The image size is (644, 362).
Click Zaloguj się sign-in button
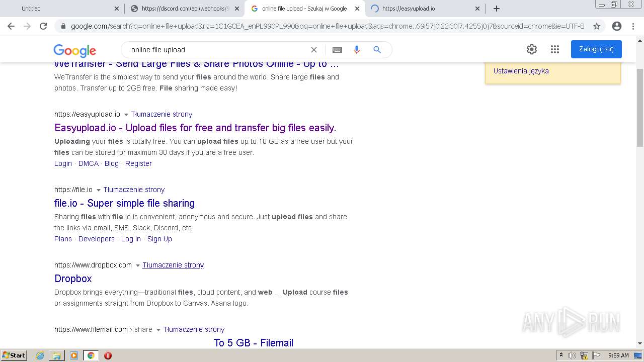click(596, 49)
